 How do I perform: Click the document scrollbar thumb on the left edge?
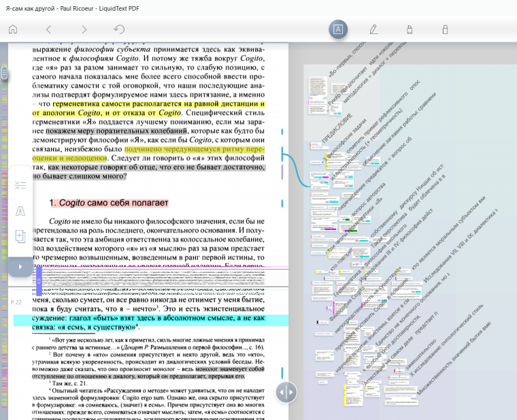4,72
